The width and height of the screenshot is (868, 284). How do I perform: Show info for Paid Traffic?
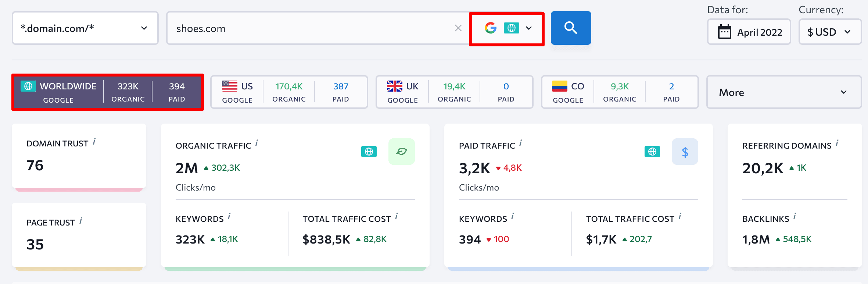coord(521,143)
